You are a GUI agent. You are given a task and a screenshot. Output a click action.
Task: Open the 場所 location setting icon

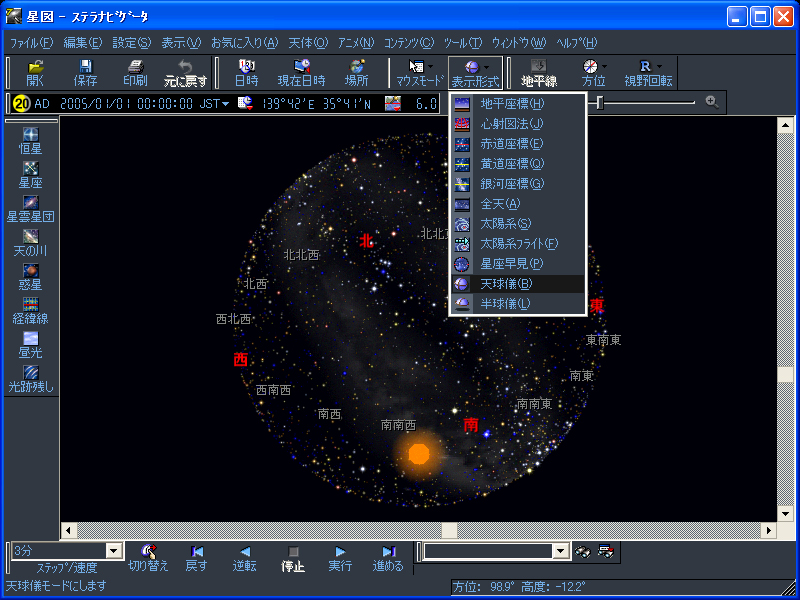click(x=356, y=72)
